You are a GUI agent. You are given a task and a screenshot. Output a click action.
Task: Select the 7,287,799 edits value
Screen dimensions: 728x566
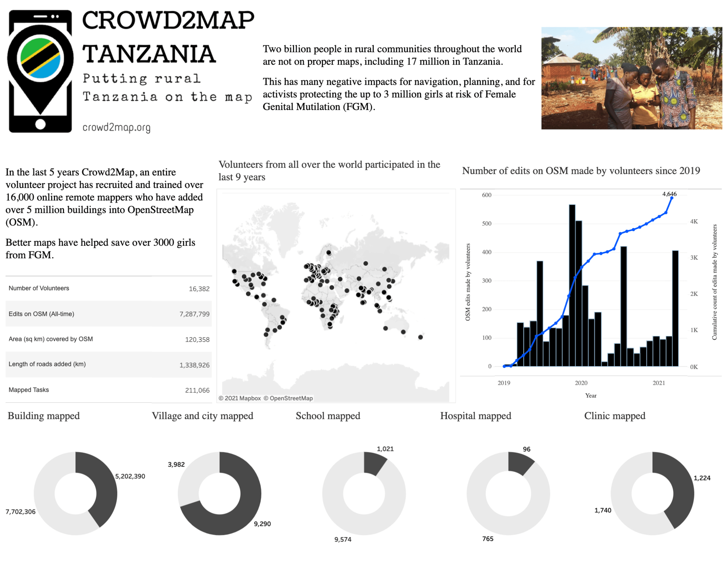tap(194, 314)
